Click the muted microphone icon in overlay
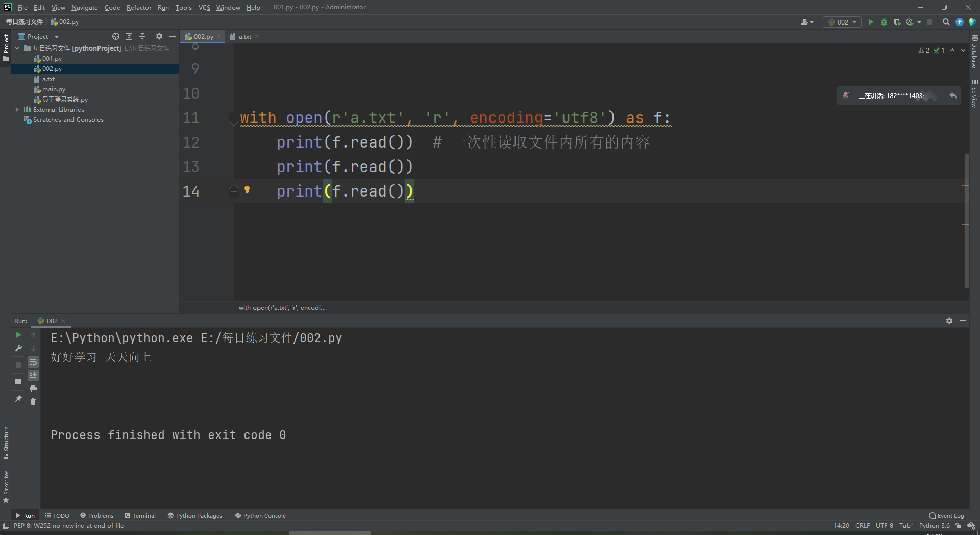This screenshot has width=980, height=535. point(846,95)
